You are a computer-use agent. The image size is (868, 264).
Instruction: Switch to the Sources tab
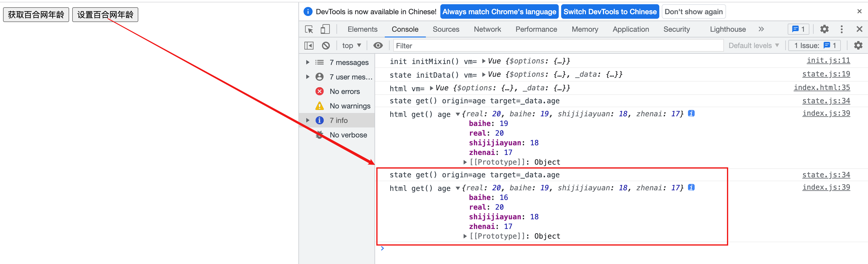(446, 29)
